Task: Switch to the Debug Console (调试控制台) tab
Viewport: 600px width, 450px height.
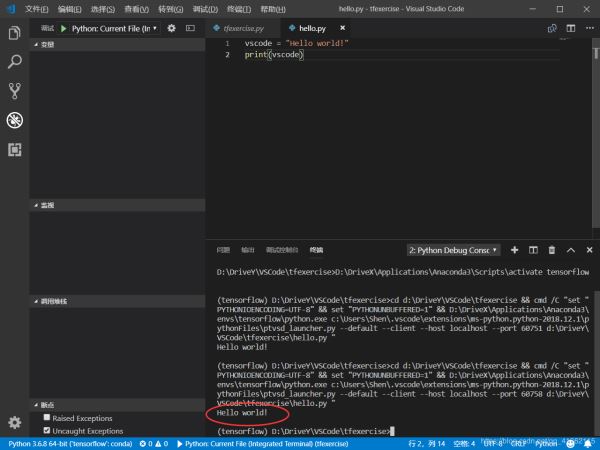Action: (282, 250)
